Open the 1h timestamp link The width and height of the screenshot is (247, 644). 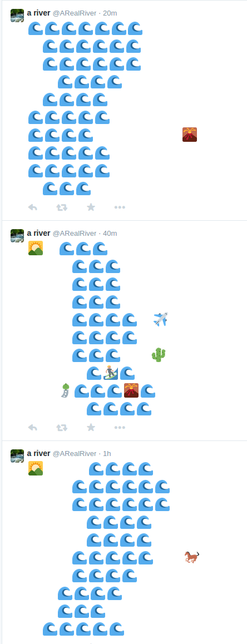point(107,453)
